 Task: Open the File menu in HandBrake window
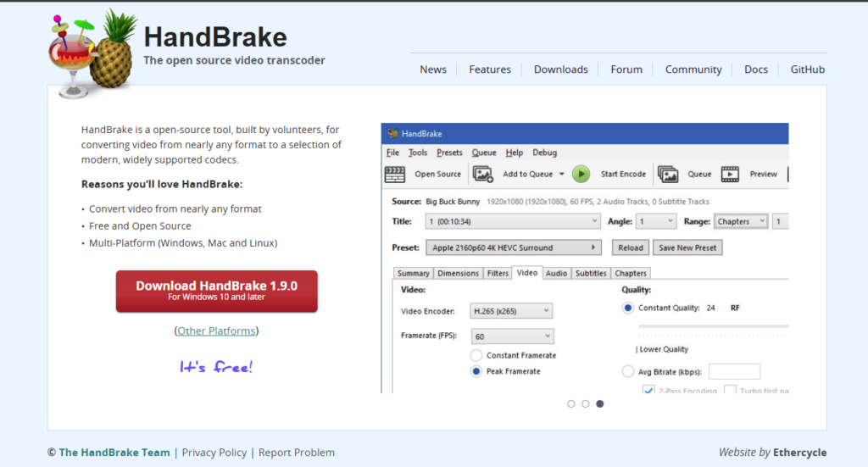tap(392, 153)
